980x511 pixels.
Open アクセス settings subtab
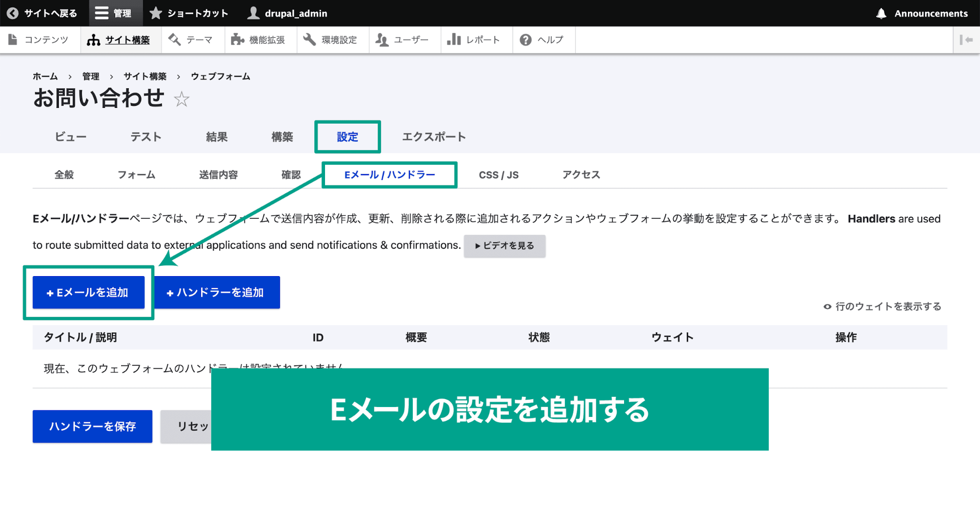point(581,175)
